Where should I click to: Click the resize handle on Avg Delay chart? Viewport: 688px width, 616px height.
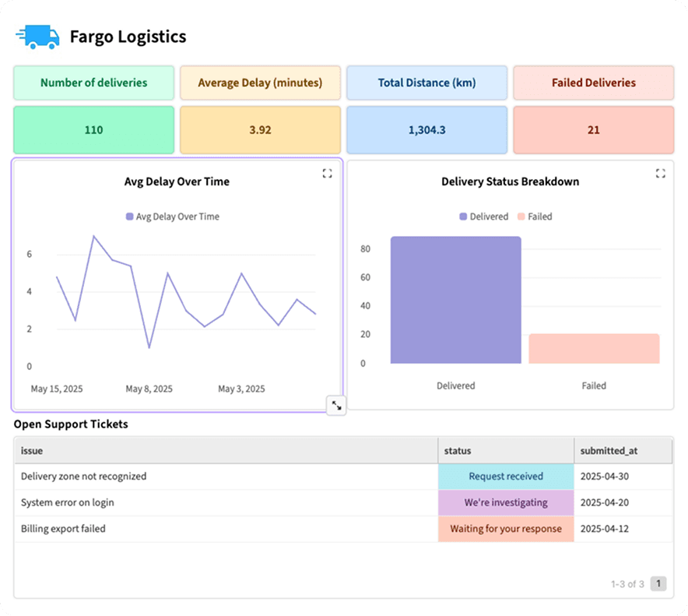[x=336, y=405]
